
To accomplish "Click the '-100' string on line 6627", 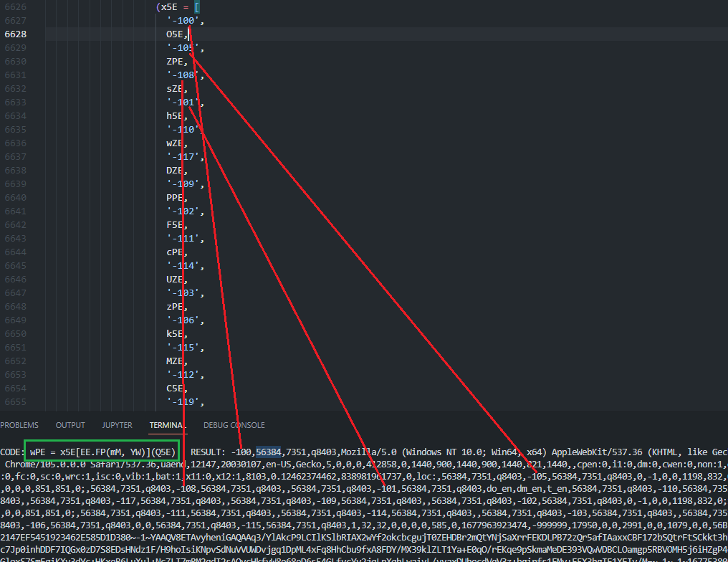I will (x=183, y=21).
